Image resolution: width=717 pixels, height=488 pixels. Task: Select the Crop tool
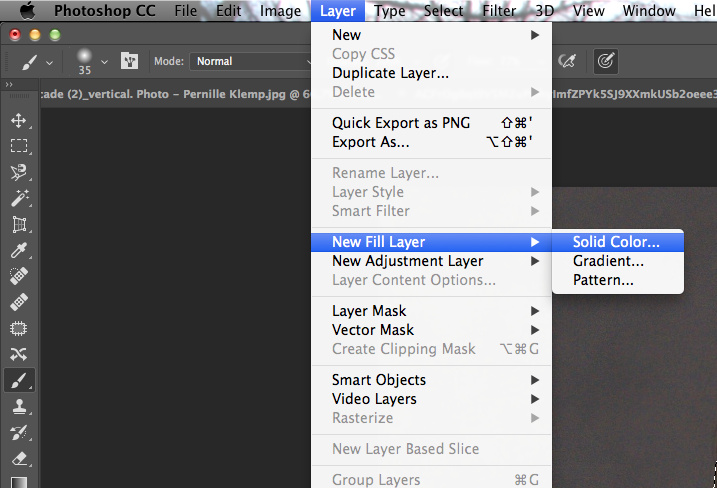point(18,224)
